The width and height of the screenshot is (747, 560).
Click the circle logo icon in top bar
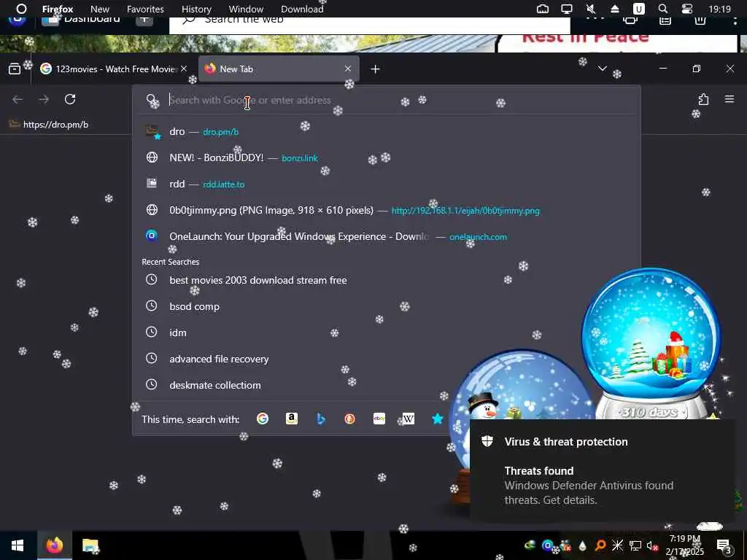[x=21, y=9]
